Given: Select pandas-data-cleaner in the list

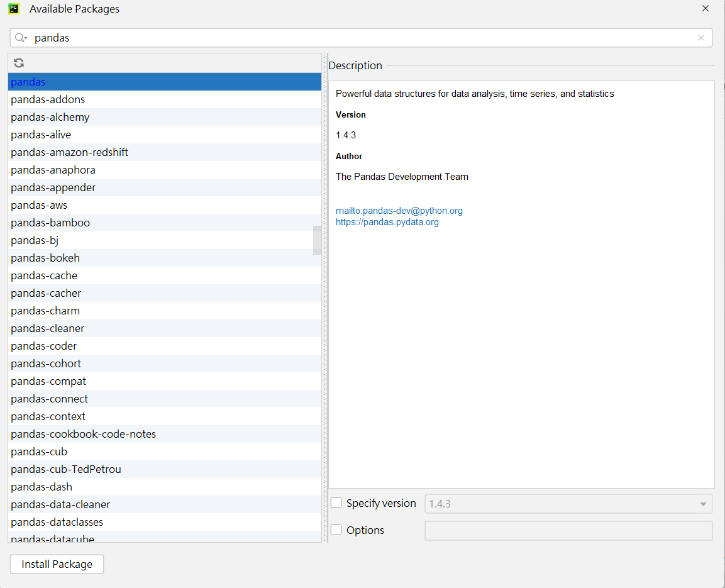Looking at the screenshot, I should click(x=165, y=504).
